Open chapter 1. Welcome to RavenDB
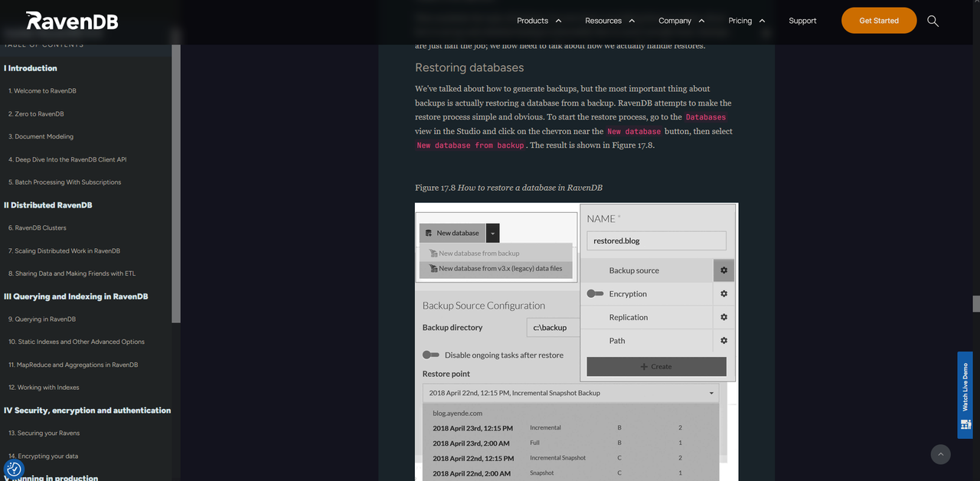Viewport: 980px width, 481px height. 42,91
